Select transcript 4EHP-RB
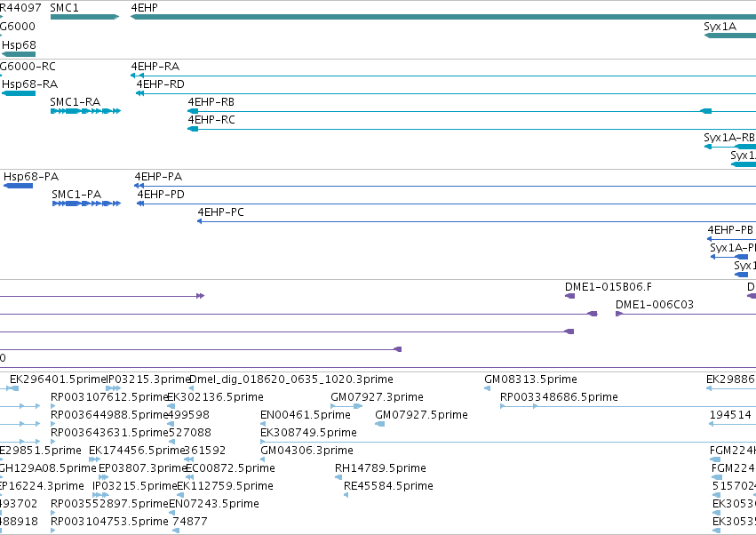The image size is (756, 535). click(472, 111)
